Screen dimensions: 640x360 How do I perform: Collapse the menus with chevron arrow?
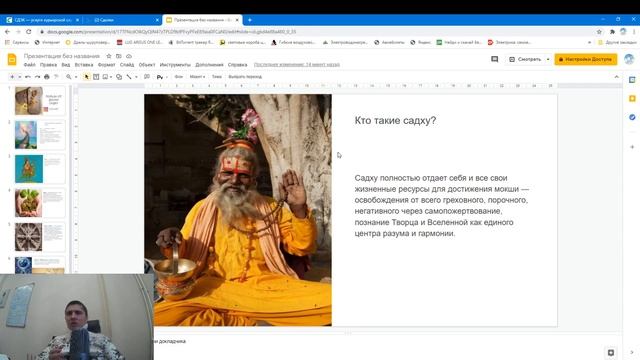[x=616, y=77]
